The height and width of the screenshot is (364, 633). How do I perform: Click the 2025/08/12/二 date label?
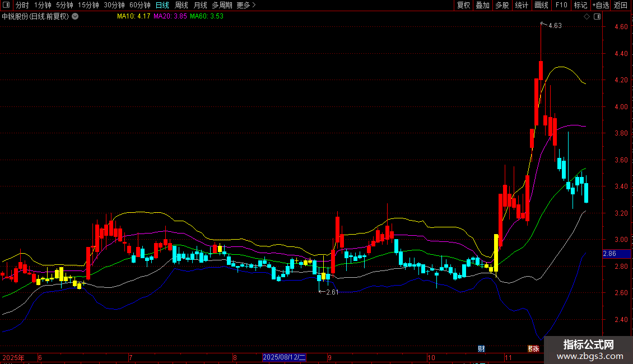point(284,357)
